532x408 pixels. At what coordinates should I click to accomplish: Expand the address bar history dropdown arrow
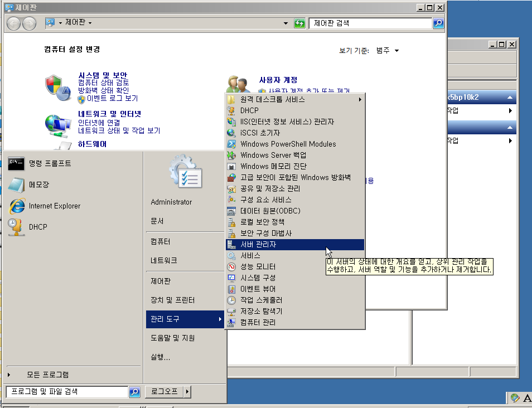(286, 23)
